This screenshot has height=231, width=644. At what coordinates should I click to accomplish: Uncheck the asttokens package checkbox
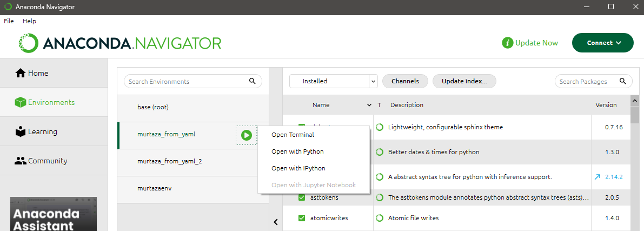[x=302, y=197]
